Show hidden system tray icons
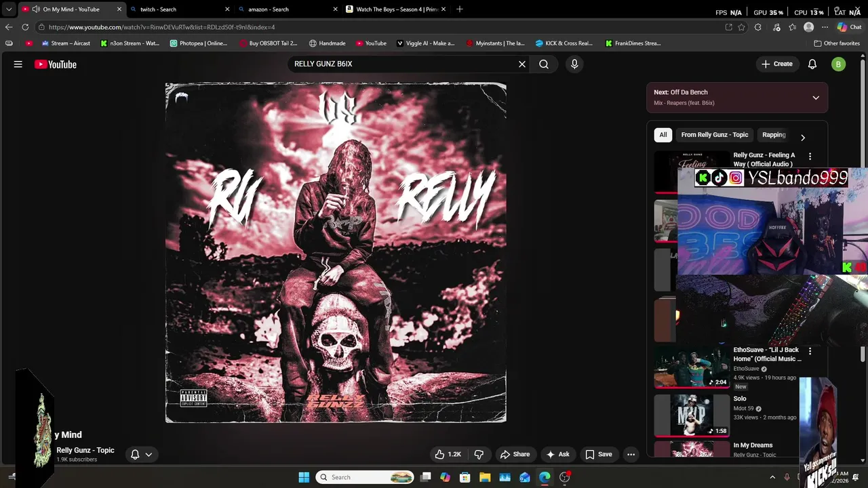Screen dimensions: 868x488 click(772, 477)
